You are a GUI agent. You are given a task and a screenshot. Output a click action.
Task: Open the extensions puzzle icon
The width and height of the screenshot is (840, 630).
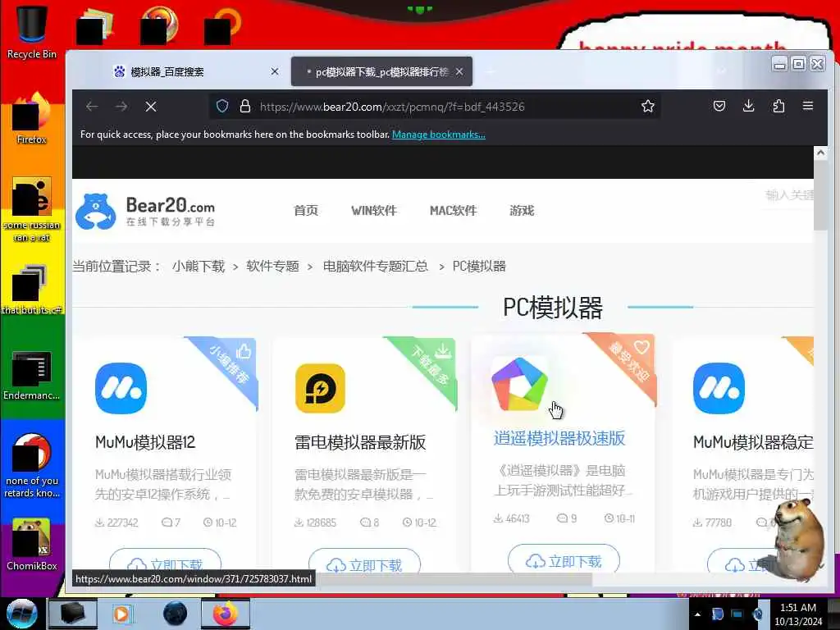pyautogui.click(x=778, y=106)
